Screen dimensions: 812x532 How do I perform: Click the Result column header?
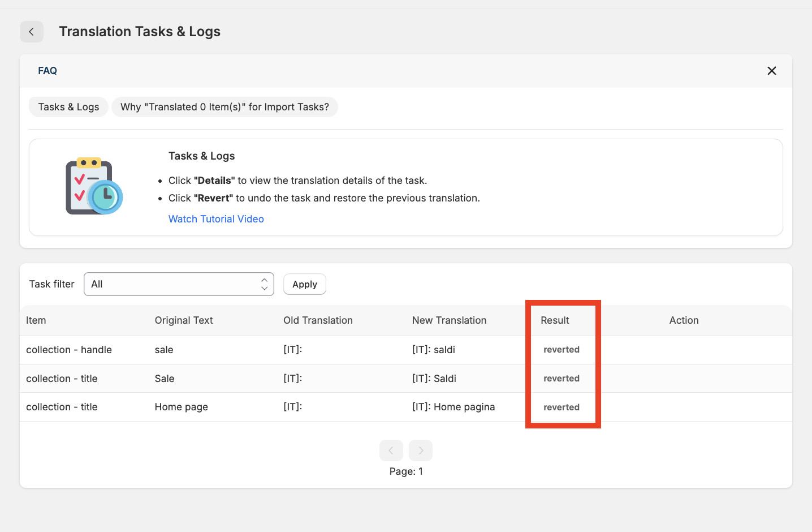(x=555, y=320)
